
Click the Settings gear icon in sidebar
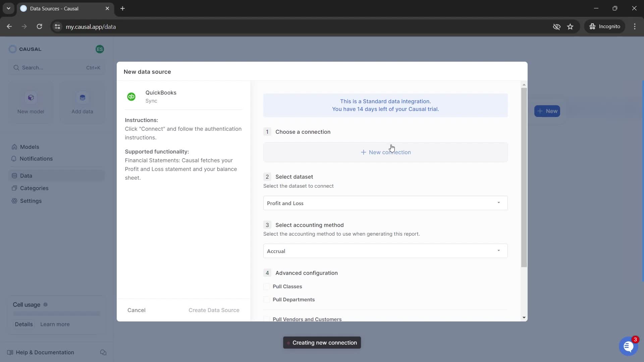click(14, 201)
